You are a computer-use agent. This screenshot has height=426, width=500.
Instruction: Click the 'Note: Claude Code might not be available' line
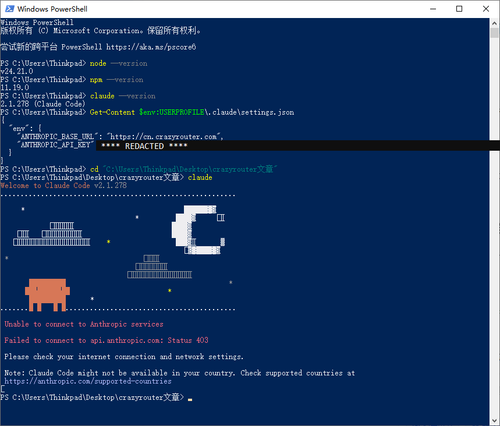(180, 373)
